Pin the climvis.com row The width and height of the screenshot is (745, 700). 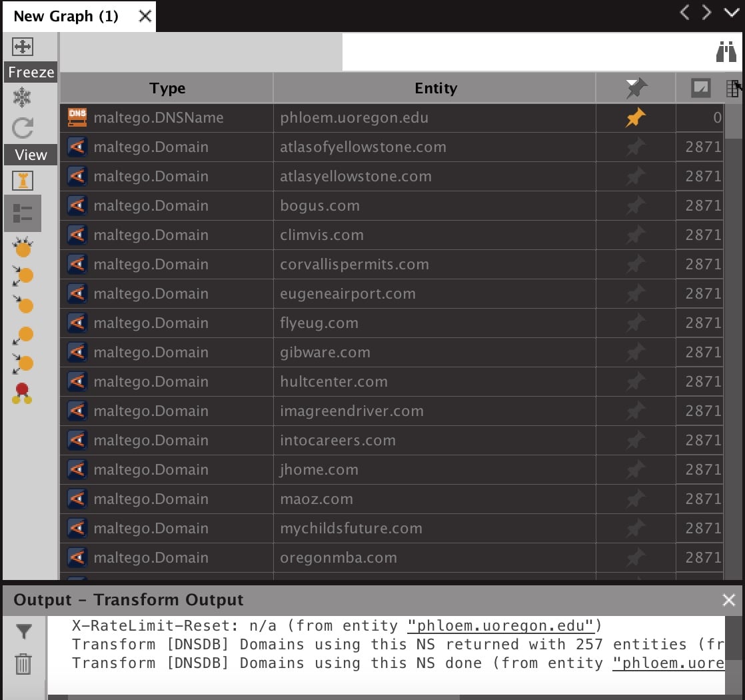(635, 235)
